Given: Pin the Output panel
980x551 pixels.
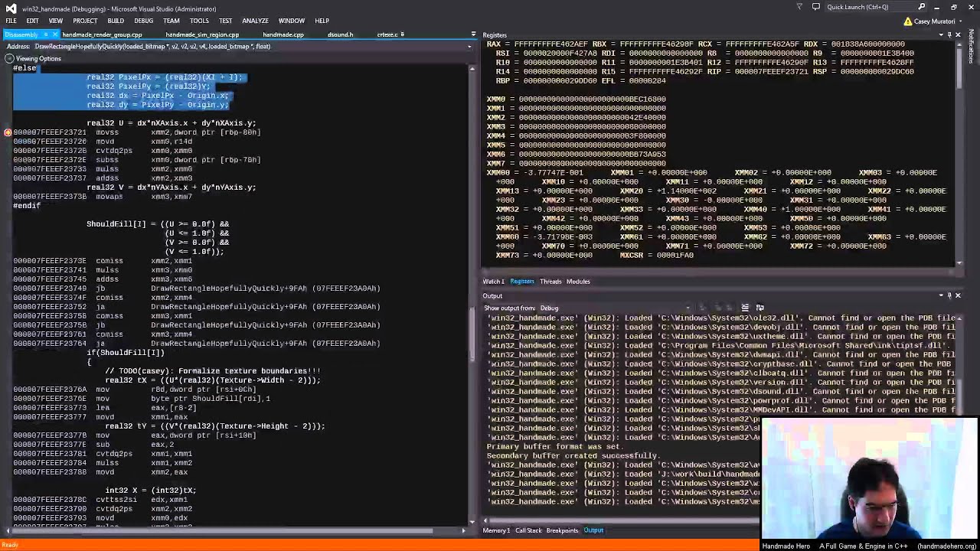Looking at the screenshot, I should (x=949, y=295).
